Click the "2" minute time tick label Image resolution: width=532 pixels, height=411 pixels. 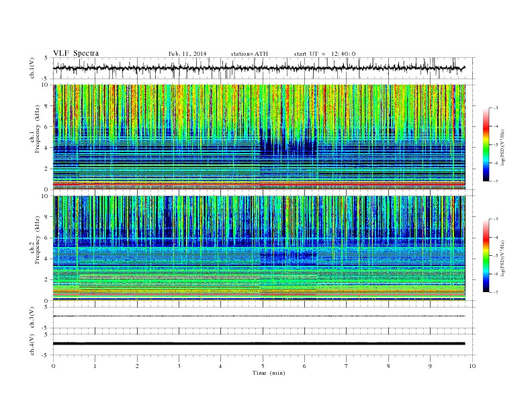[x=137, y=366]
